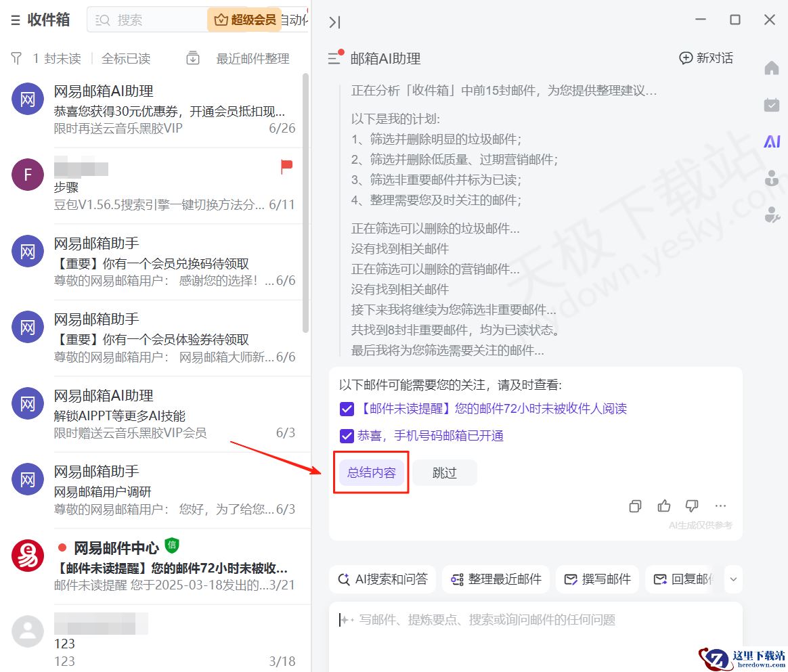The width and height of the screenshot is (788, 672).
Task: Go to the home icon in the sidebar
Action: pyautogui.click(x=772, y=67)
